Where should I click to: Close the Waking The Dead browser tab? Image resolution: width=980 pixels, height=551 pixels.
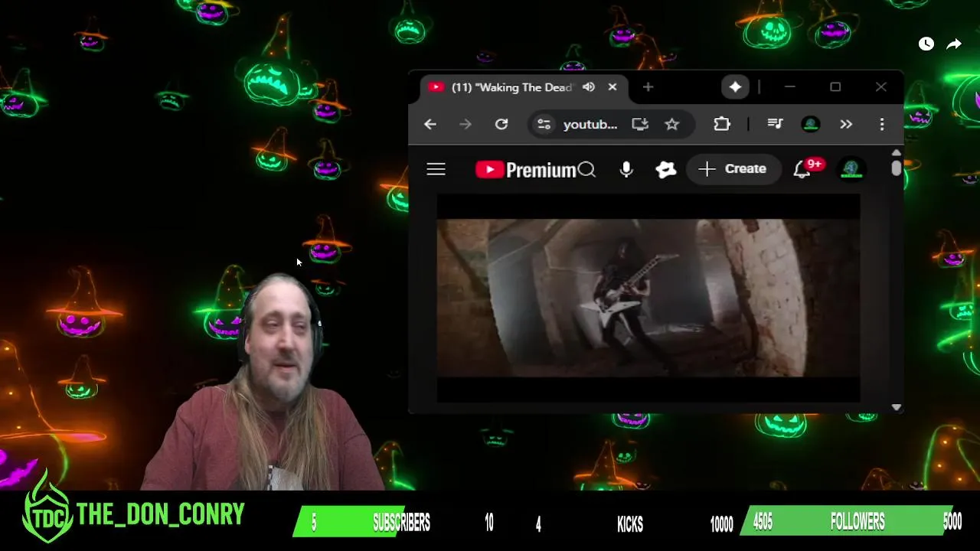(x=612, y=87)
